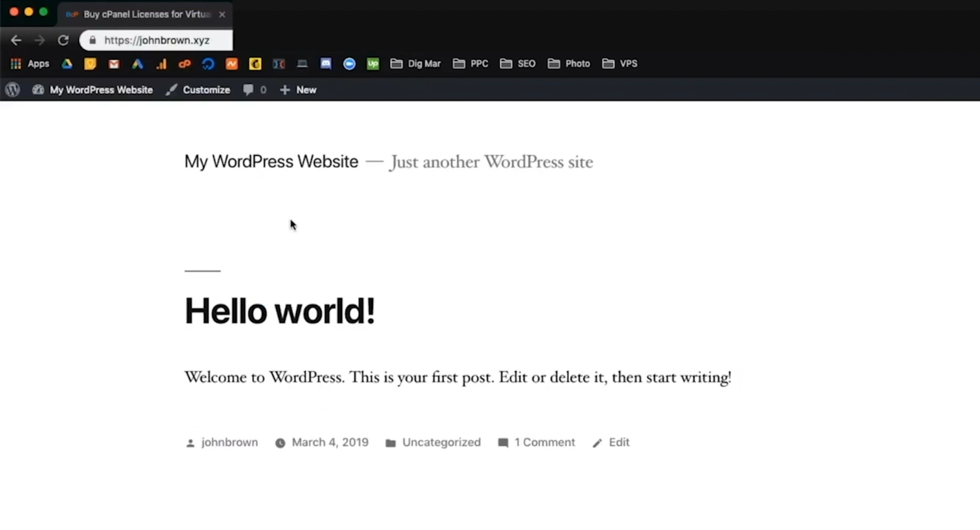Open the Discord bookmark icon
This screenshot has width=980, height=530.
pyautogui.click(x=326, y=64)
